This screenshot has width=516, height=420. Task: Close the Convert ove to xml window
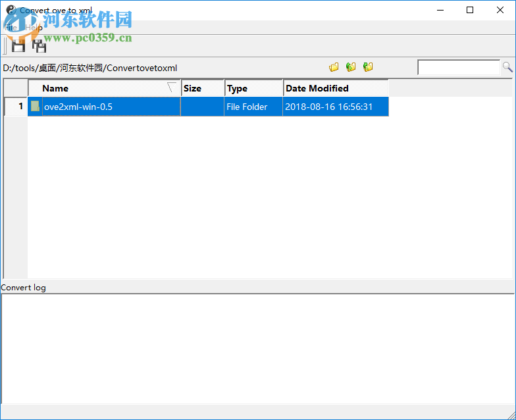pyautogui.click(x=500, y=11)
